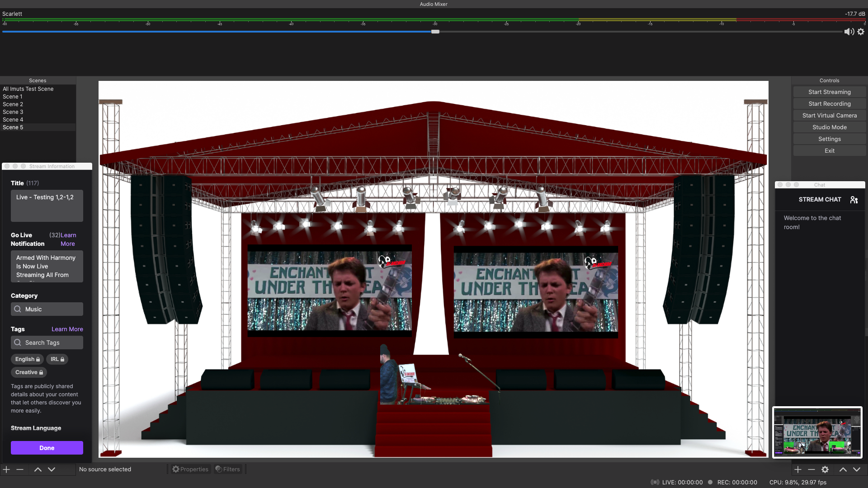Viewport: 868px width, 488px height.
Task: Click the remove scene minus icon under Scenes
Action: pyautogui.click(x=20, y=469)
